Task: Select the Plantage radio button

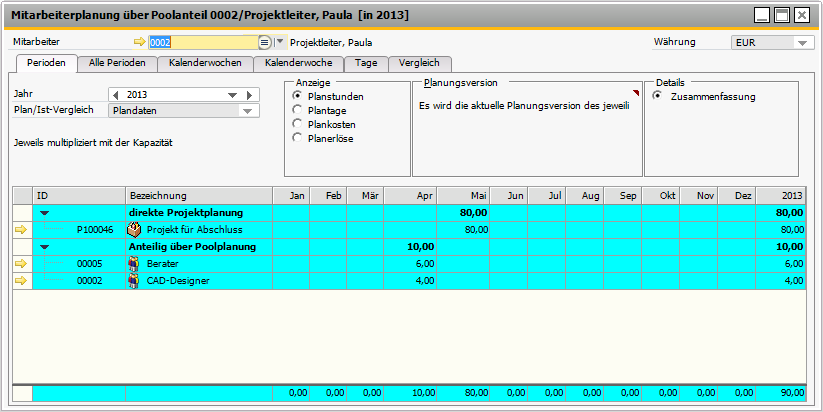Action: (298, 110)
